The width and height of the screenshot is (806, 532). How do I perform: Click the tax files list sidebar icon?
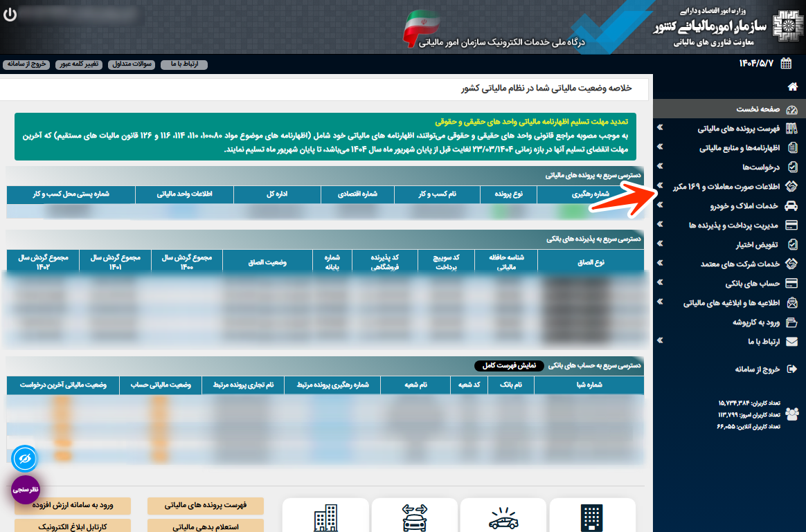(791, 128)
